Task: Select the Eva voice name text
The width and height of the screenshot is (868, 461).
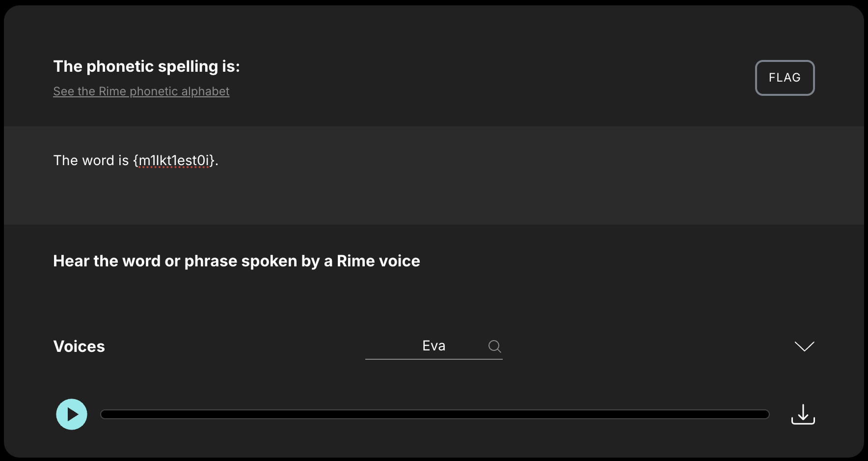Action: 434,346
